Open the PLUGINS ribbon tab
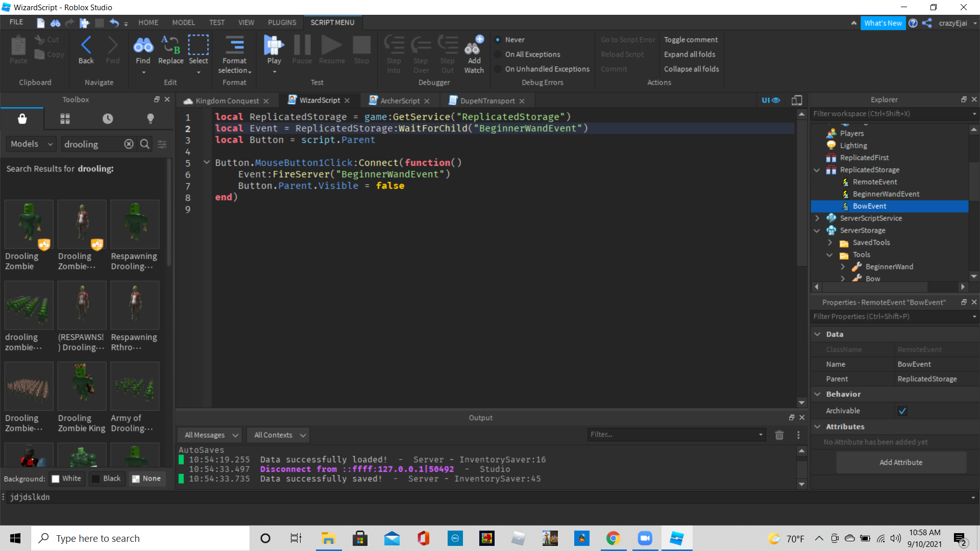Image resolution: width=980 pixels, height=551 pixels. point(282,22)
